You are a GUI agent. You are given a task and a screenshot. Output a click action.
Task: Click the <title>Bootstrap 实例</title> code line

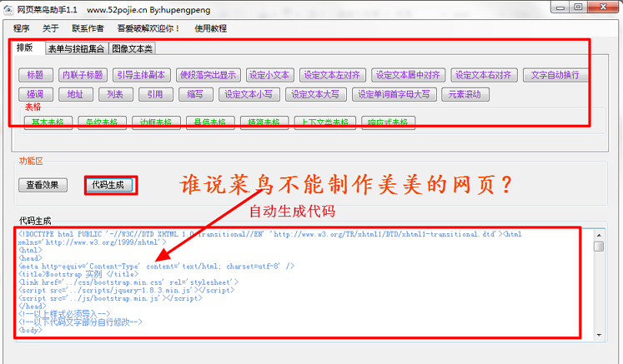pos(78,274)
